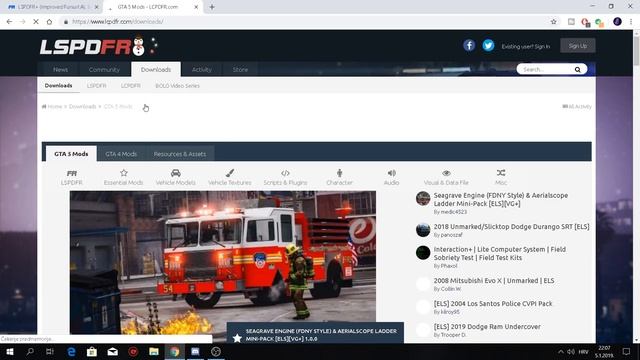
Task: Open Seagrave Engine (FDNY Style) download link
Action: [501, 199]
